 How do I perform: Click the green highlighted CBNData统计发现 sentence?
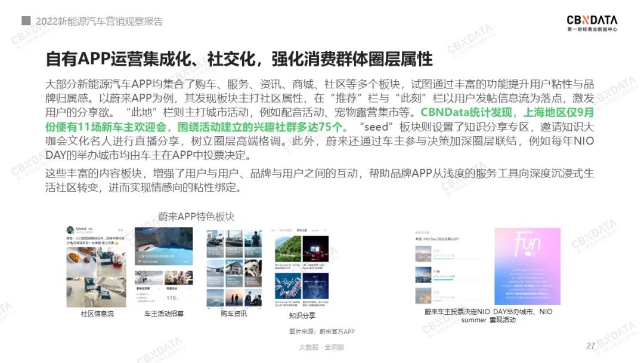(320, 119)
